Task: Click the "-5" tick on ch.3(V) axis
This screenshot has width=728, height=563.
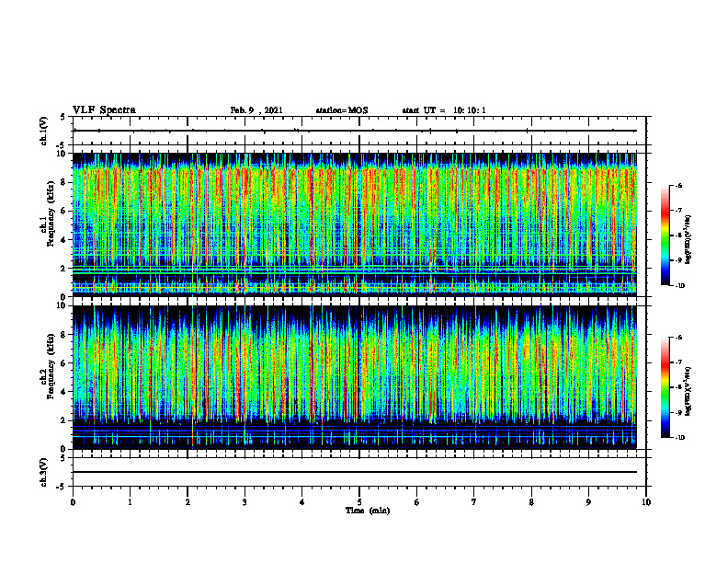Action: (63, 487)
